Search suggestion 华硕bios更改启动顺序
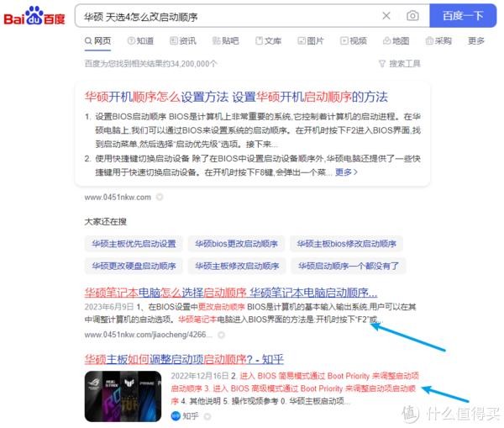Image resolution: width=504 pixels, height=428 pixels. [236, 244]
